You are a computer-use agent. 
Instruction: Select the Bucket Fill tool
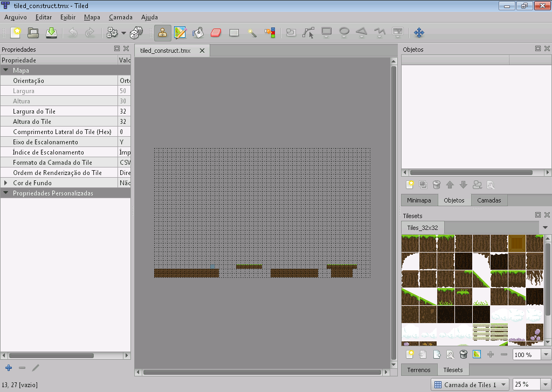198,32
